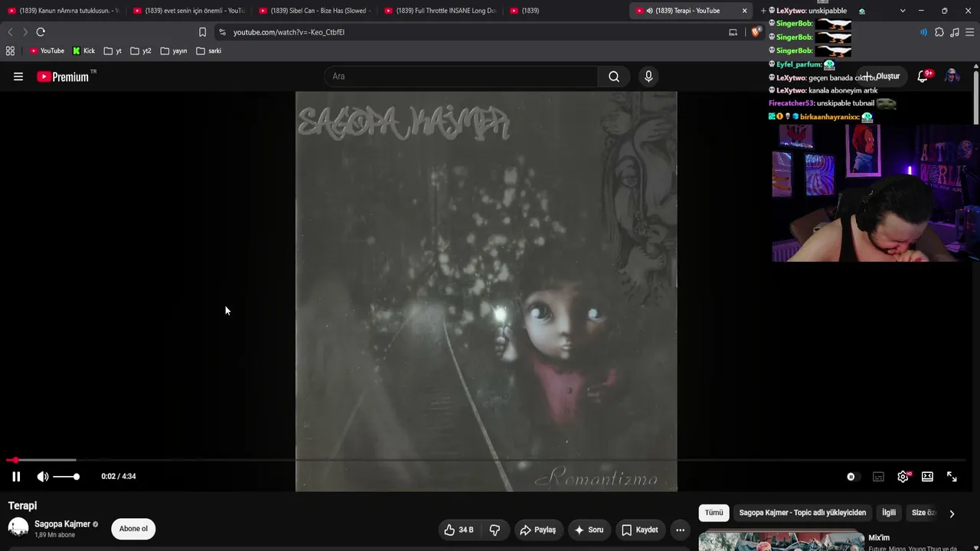Open the player settings gear
Image resolution: width=980 pixels, height=551 pixels.
903,477
